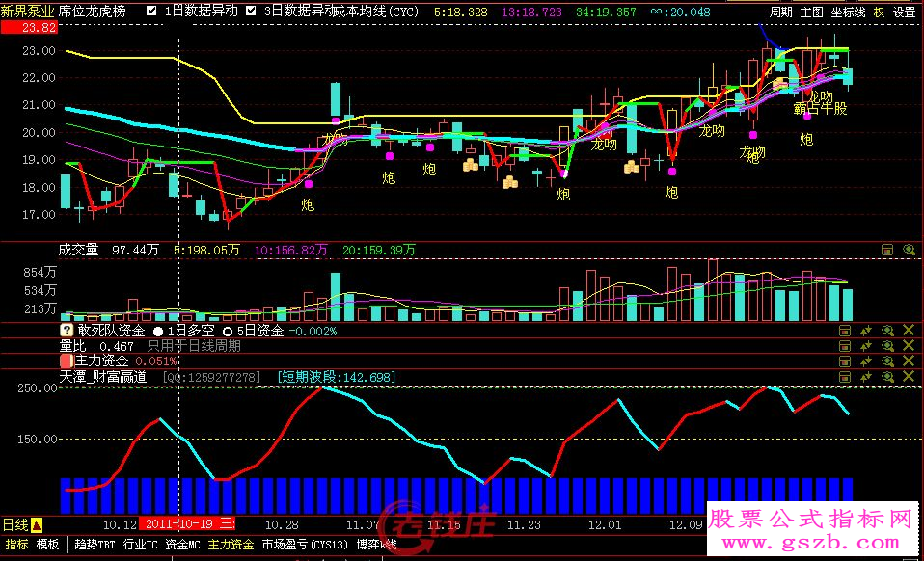Switch to the 指标 tab

(x=16, y=545)
